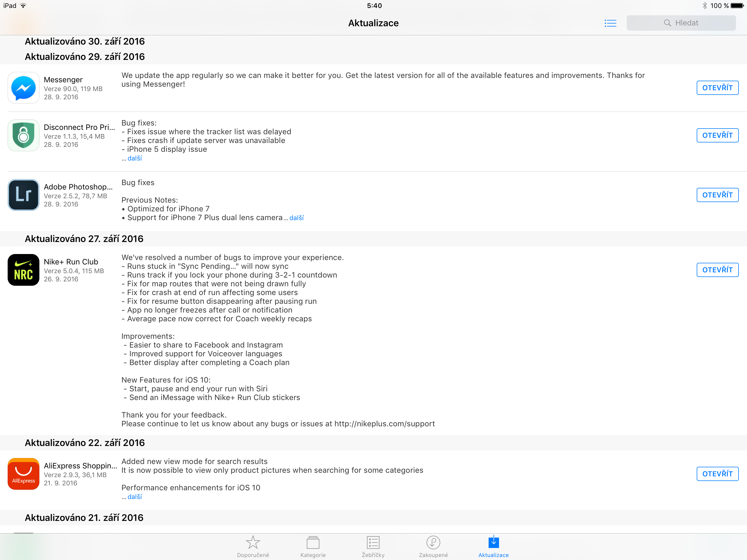Click OTEVŘÍT for Adobe Photoshop Lightroom

717,195
